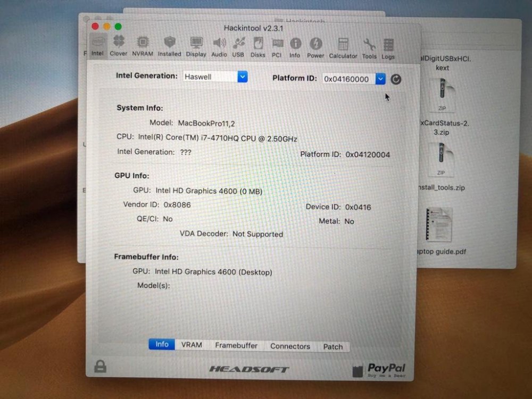Click the QE/CI No value
This screenshot has width=532, height=399.
pos(168,219)
